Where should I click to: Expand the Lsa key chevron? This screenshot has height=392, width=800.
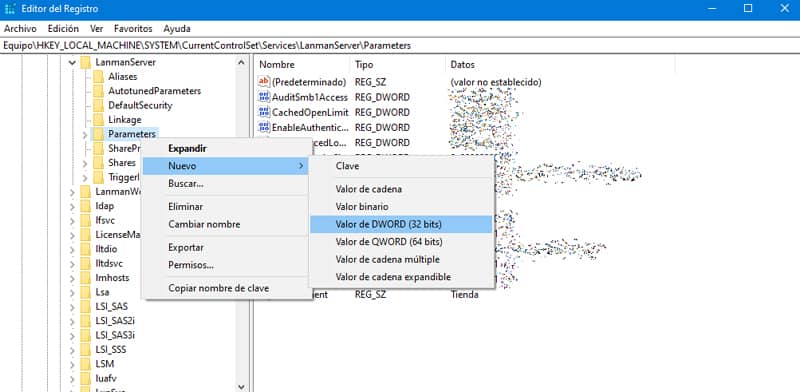click(x=72, y=292)
